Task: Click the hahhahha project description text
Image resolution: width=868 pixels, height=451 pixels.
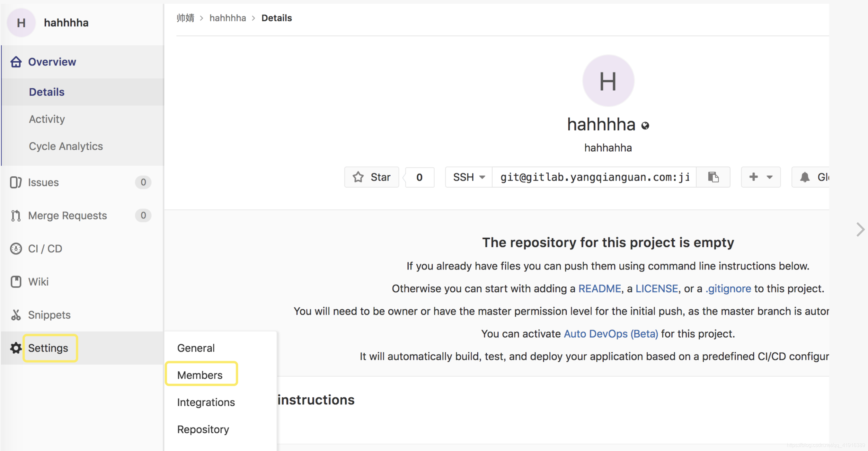Action: click(608, 148)
